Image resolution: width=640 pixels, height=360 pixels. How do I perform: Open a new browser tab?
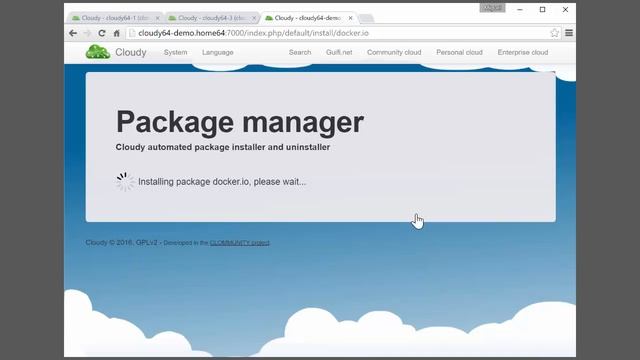[x=366, y=18]
